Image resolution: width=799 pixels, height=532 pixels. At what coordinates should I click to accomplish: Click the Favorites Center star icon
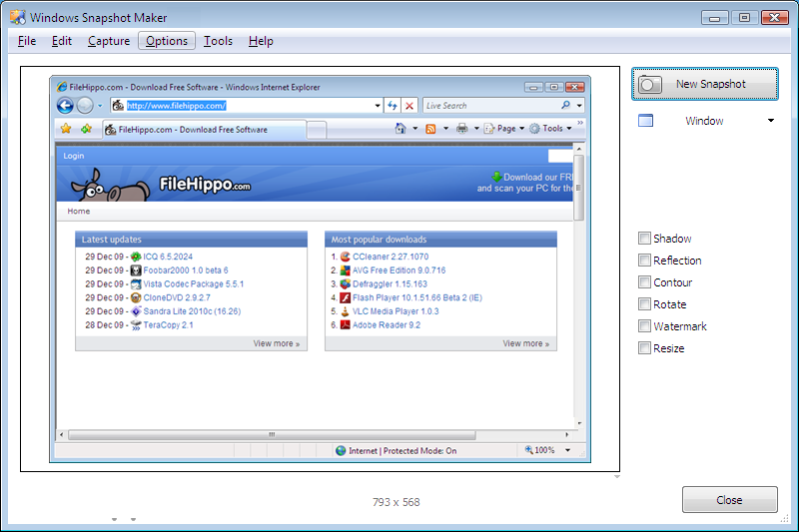[66, 129]
